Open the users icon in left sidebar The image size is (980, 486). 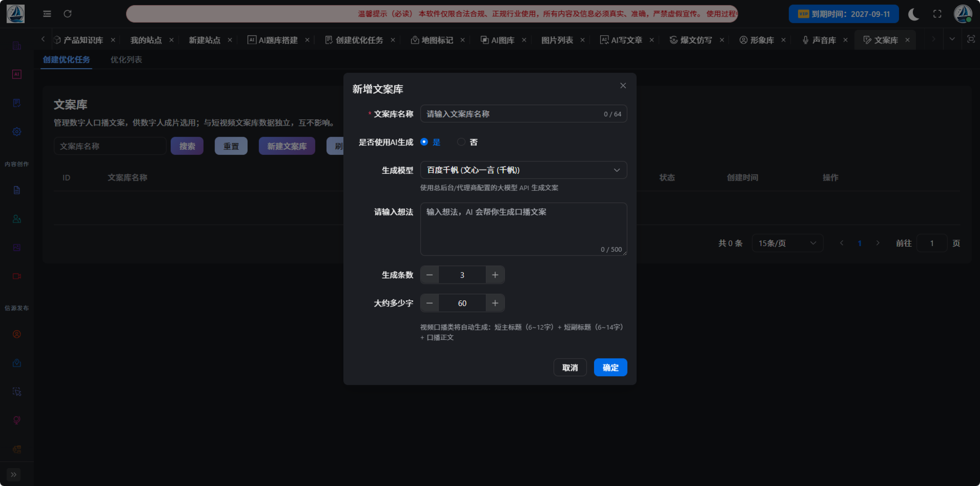pyautogui.click(x=17, y=219)
